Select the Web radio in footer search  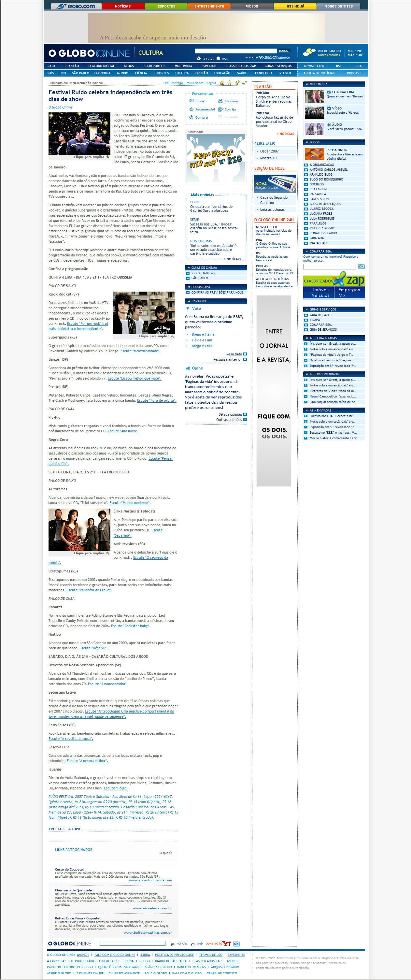(x=193, y=944)
